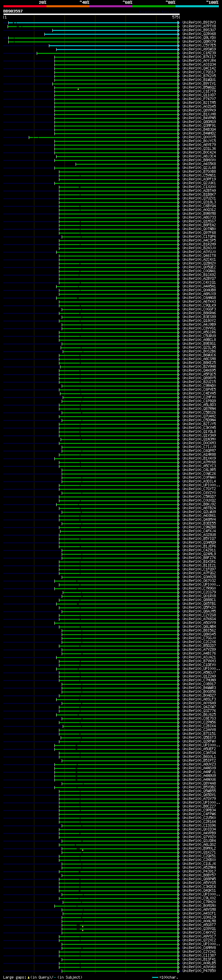Click the UniRef100_B0JYC5 entry
The image size is (222, 980).
tap(199, 141)
